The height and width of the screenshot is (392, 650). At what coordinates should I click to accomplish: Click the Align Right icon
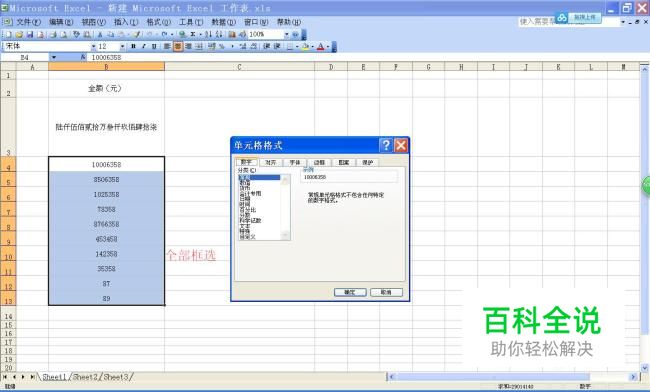pyautogui.click(x=188, y=46)
